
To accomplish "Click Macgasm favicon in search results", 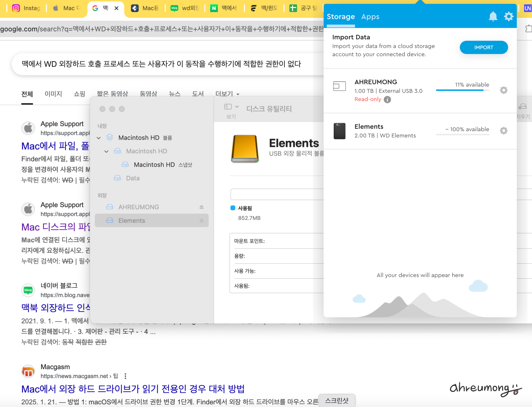I will (28, 371).
